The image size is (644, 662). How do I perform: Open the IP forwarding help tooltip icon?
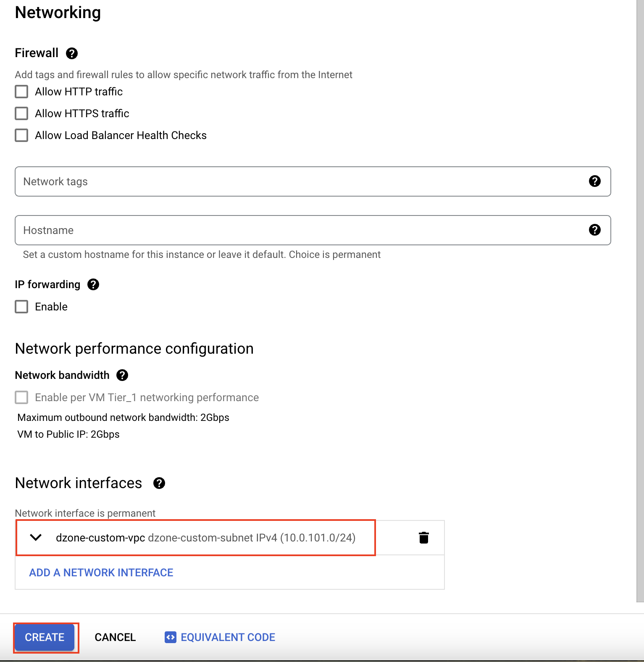[93, 284]
